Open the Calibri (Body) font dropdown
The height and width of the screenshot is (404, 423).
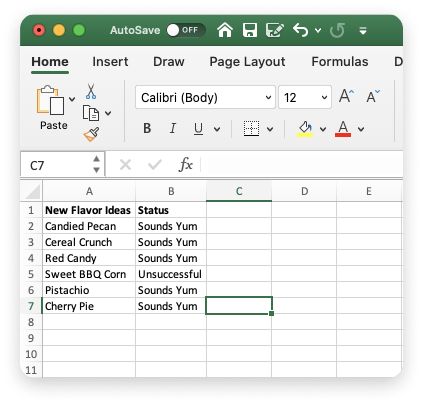coord(205,97)
